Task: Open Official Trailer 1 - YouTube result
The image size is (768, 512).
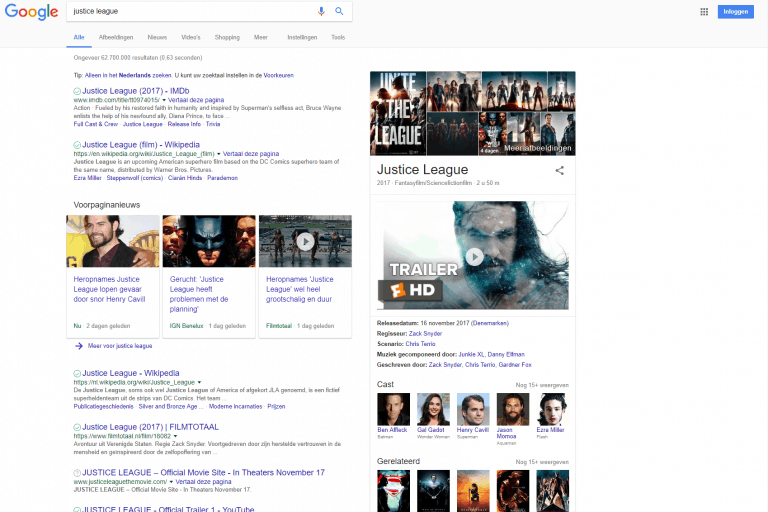Action: [168, 509]
